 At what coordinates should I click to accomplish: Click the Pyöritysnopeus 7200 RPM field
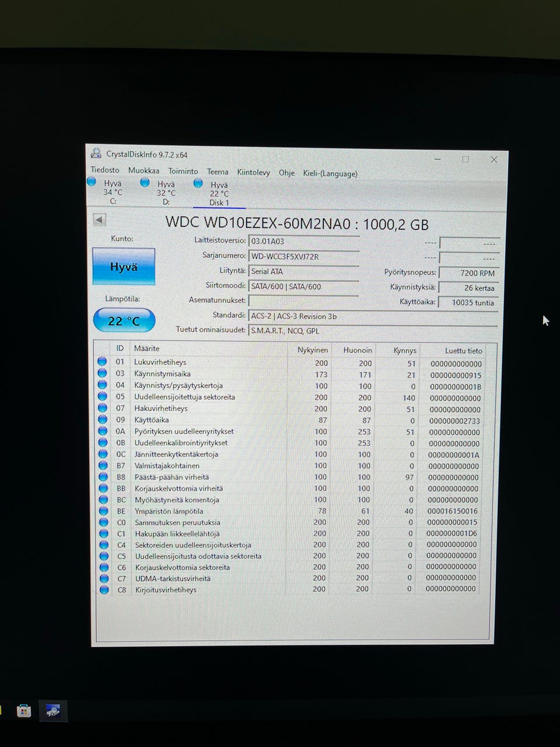tap(468, 273)
